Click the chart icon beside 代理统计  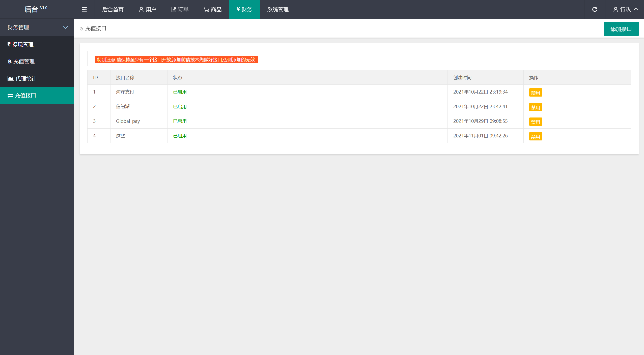click(x=11, y=79)
